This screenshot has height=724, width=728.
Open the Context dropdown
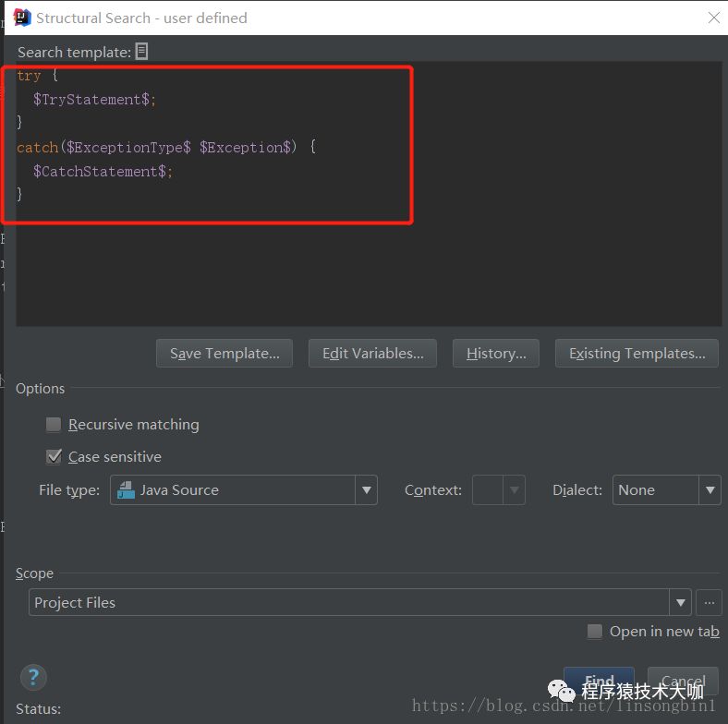point(499,490)
